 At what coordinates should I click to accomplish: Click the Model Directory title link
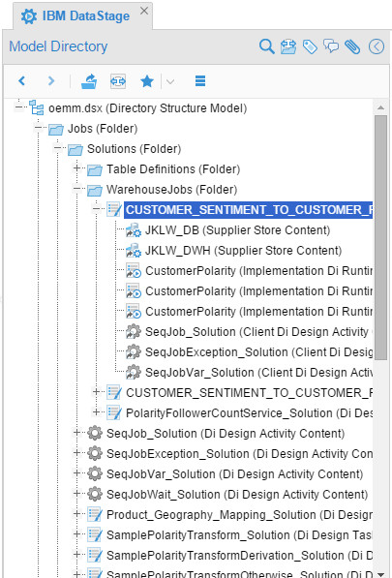tap(58, 46)
